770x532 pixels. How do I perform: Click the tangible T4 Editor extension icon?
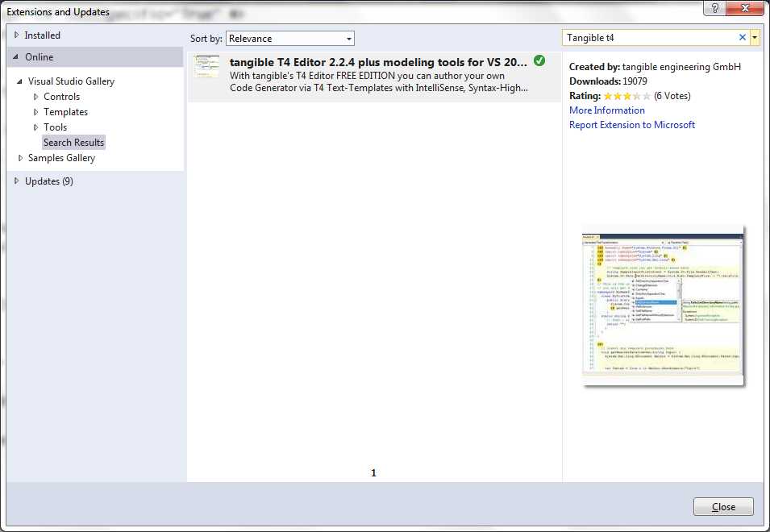[x=206, y=66]
